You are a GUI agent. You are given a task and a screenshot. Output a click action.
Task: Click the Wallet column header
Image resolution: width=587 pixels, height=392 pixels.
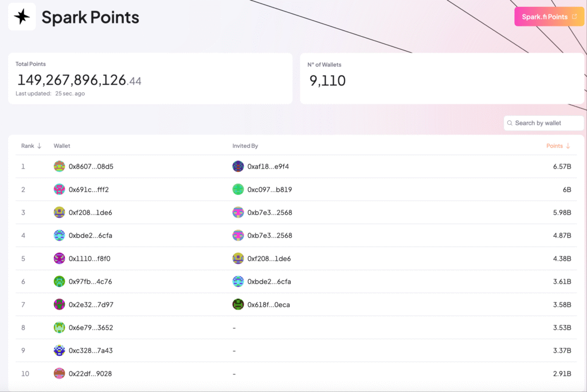pyautogui.click(x=62, y=146)
